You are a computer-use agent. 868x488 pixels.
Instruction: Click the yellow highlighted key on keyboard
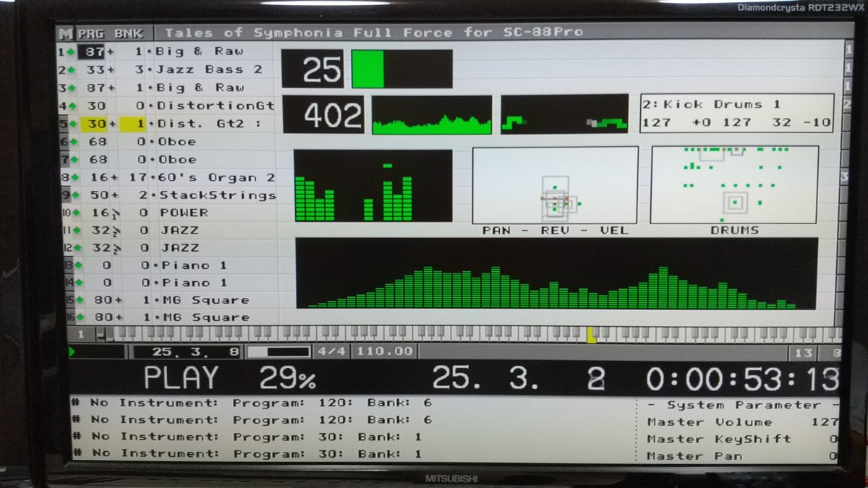point(591,334)
